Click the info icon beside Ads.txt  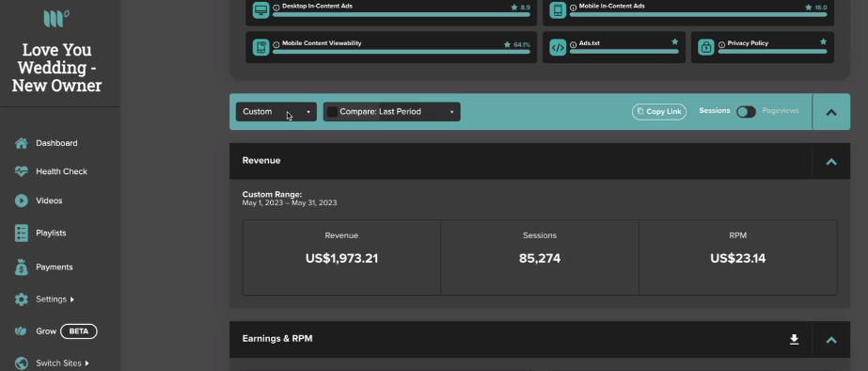[573, 44]
